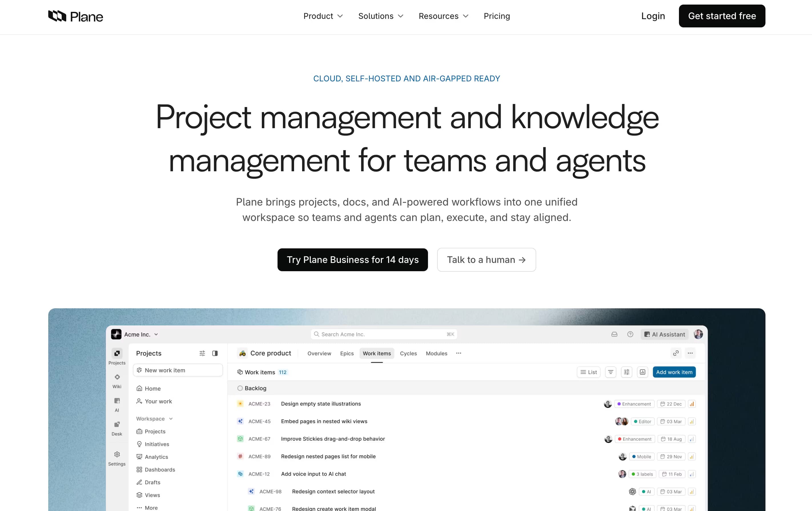Click the Plane logo in header
This screenshot has width=812, height=511.
pyautogui.click(x=75, y=16)
